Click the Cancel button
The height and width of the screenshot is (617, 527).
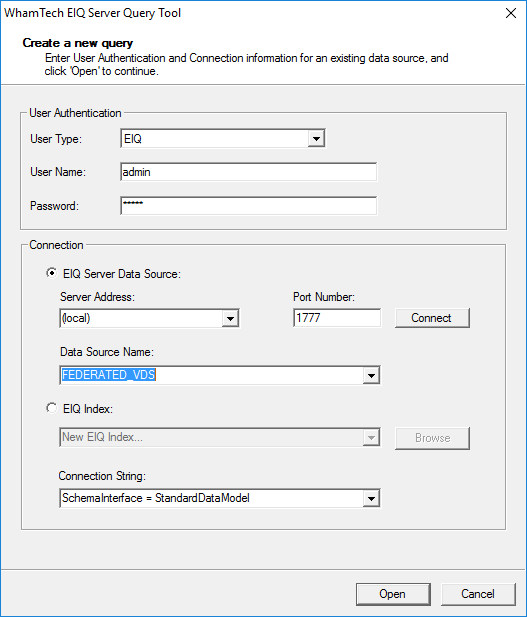[478, 594]
